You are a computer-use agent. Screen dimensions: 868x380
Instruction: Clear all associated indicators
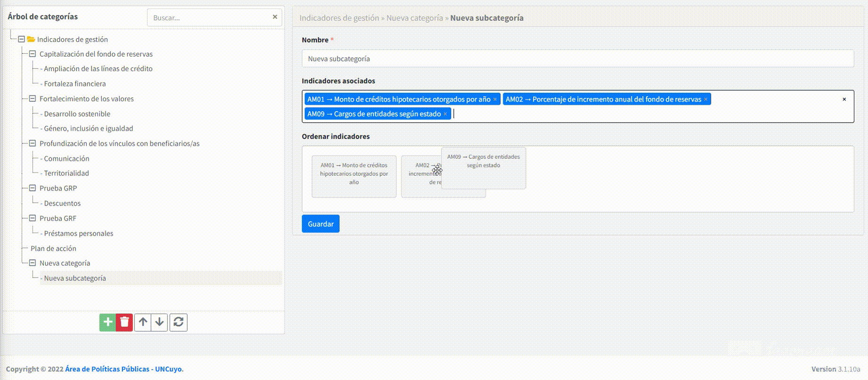coord(844,99)
